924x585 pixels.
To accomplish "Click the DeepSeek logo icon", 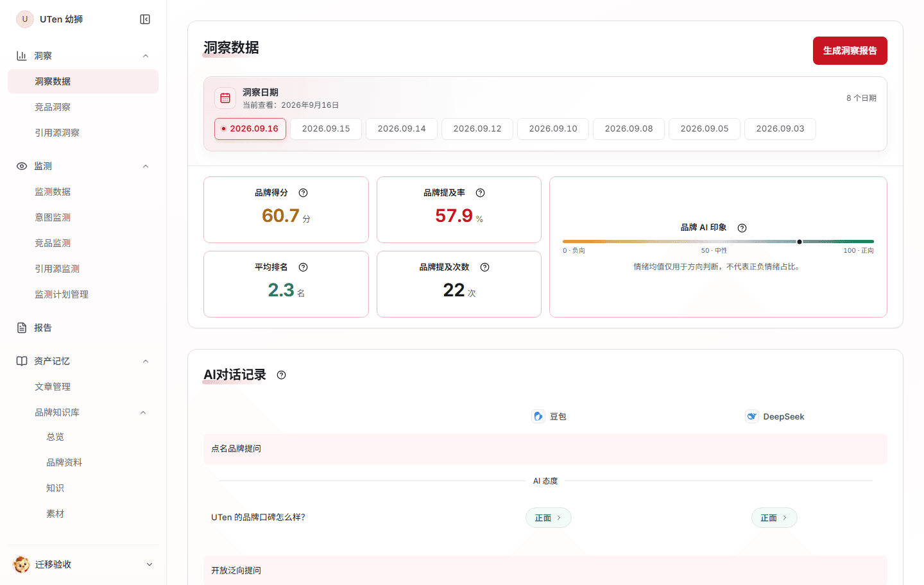I will coord(752,416).
